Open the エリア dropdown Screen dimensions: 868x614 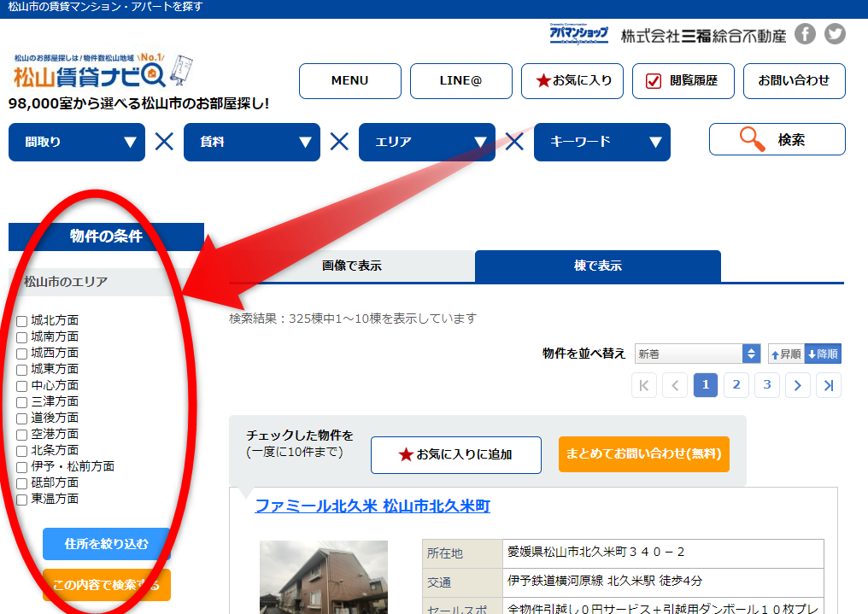pos(427,142)
